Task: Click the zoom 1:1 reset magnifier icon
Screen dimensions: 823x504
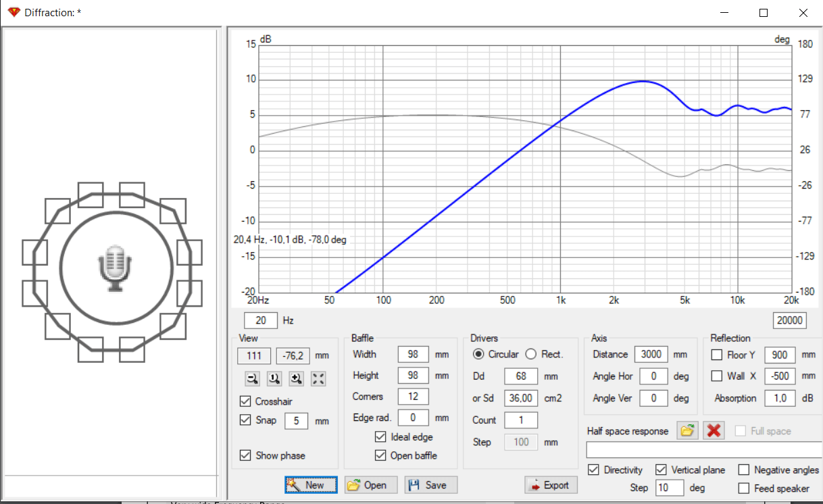Action: click(x=274, y=379)
